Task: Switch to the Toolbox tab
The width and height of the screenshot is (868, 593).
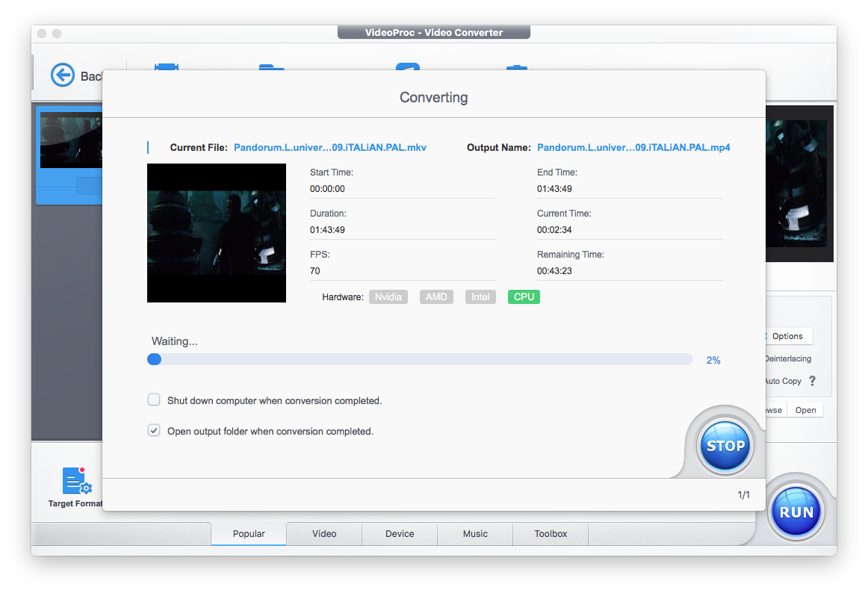Action: click(x=551, y=534)
